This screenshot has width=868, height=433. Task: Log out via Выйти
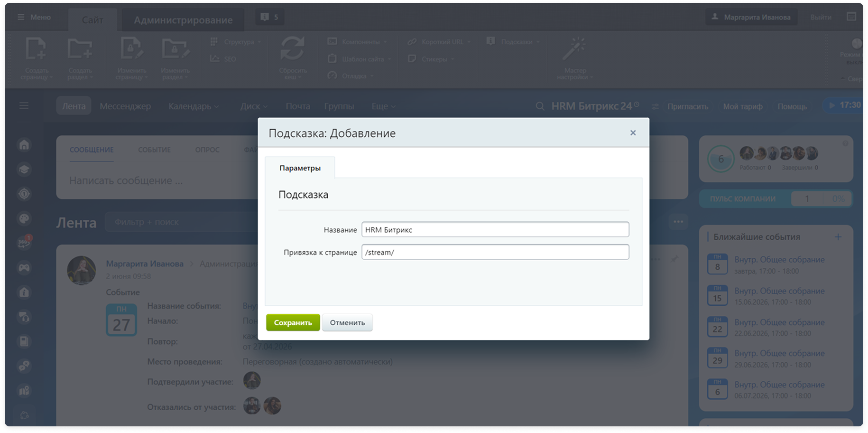(x=821, y=17)
